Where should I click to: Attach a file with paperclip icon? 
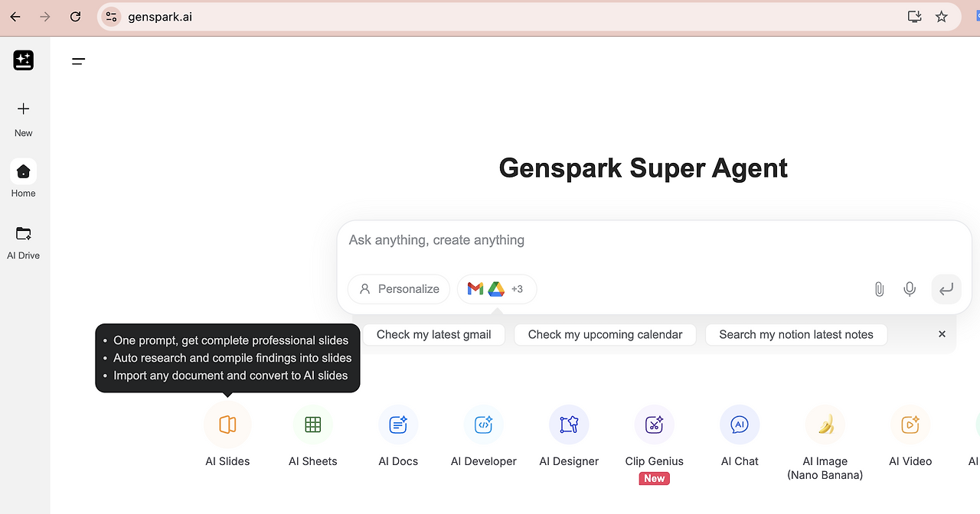click(879, 289)
